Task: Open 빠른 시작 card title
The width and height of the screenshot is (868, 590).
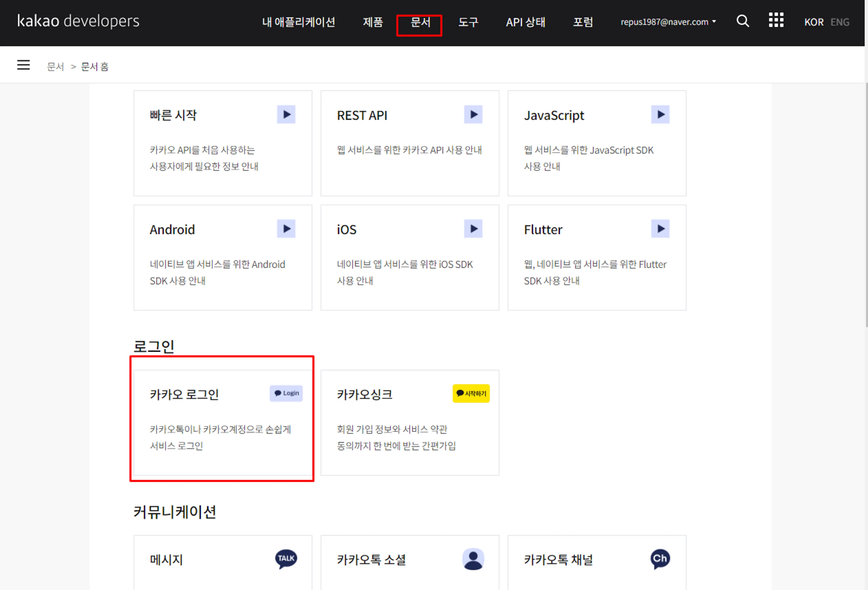Action: coord(173,115)
